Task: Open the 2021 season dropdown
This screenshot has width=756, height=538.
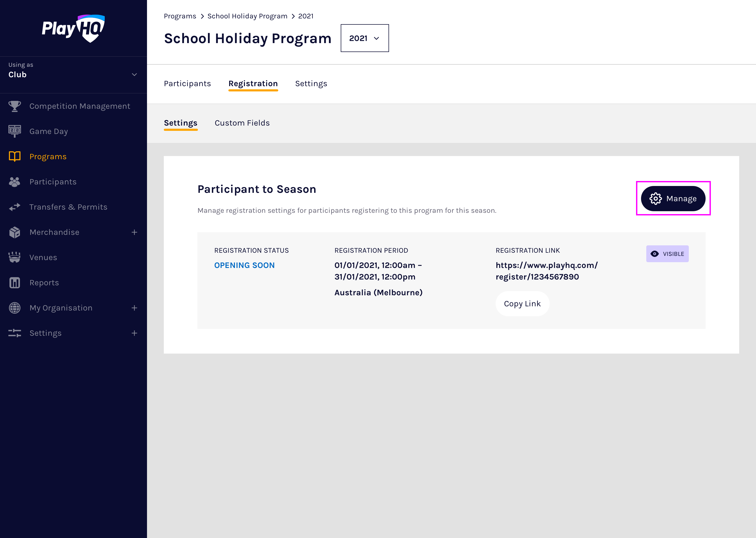Action: click(x=364, y=38)
